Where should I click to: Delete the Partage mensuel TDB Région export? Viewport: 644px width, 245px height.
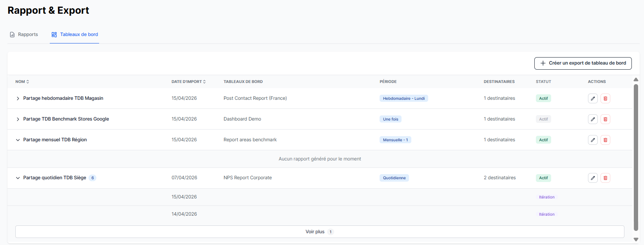coord(605,140)
